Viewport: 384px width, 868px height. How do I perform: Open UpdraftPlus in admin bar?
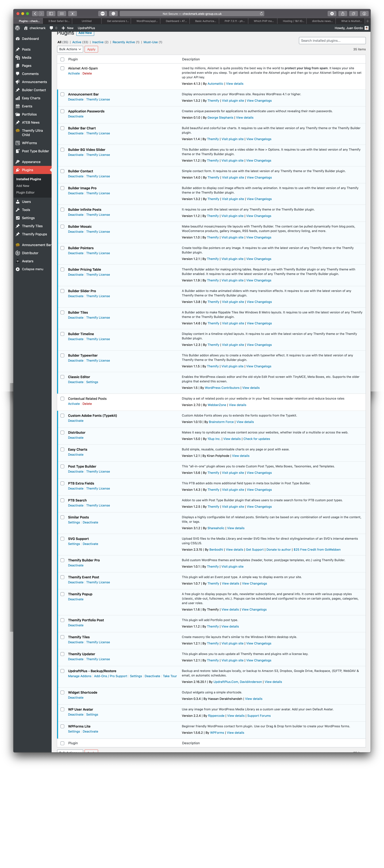tap(86, 28)
